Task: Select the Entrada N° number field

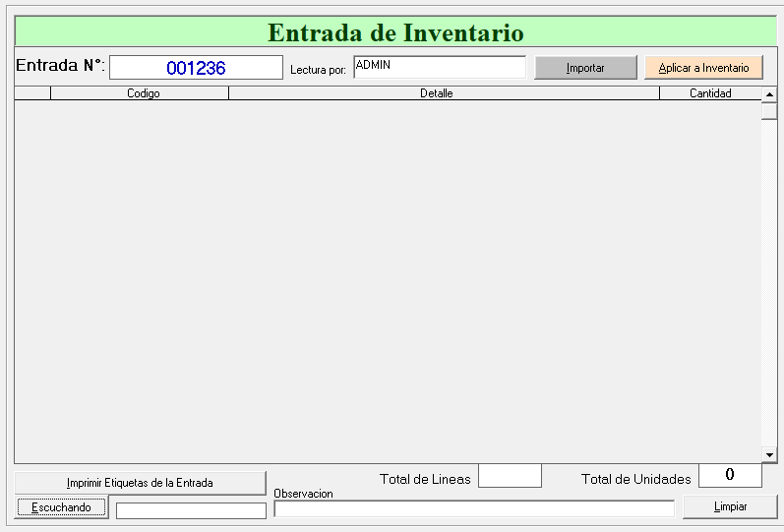Action: coord(196,68)
